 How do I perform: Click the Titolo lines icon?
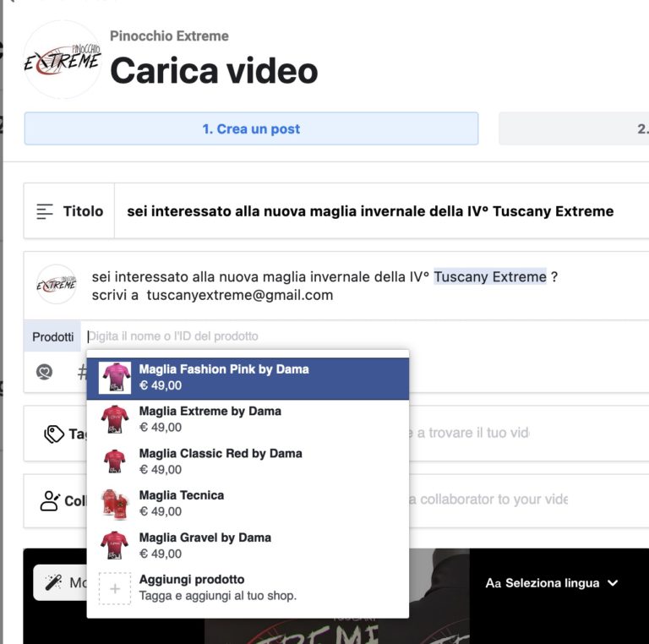click(44, 211)
